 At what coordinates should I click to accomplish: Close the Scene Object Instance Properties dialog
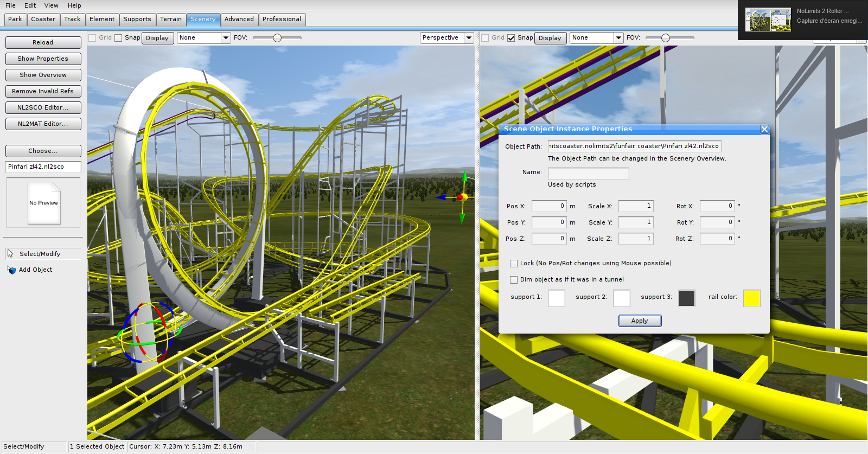764,129
